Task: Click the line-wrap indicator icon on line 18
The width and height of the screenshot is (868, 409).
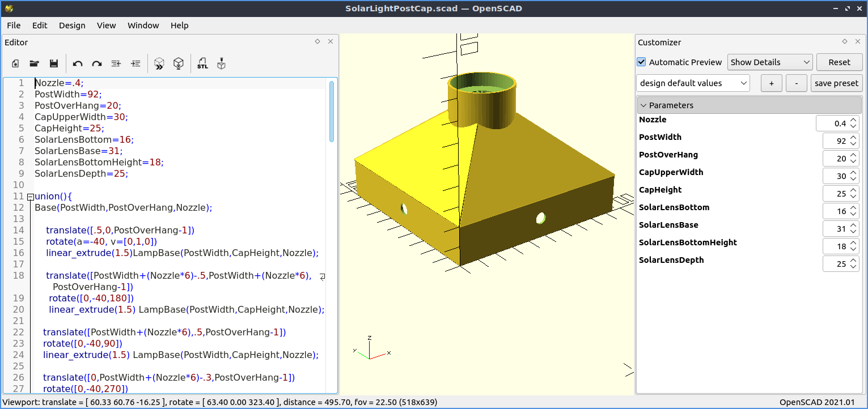Action: (323, 276)
